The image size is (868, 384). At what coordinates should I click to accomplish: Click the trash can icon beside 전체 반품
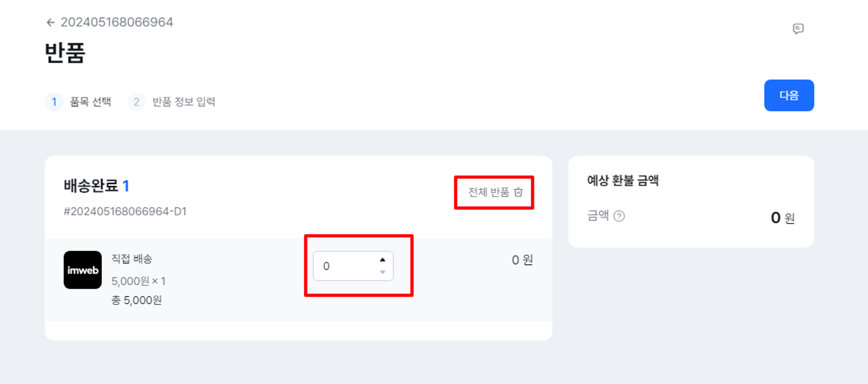tap(518, 192)
